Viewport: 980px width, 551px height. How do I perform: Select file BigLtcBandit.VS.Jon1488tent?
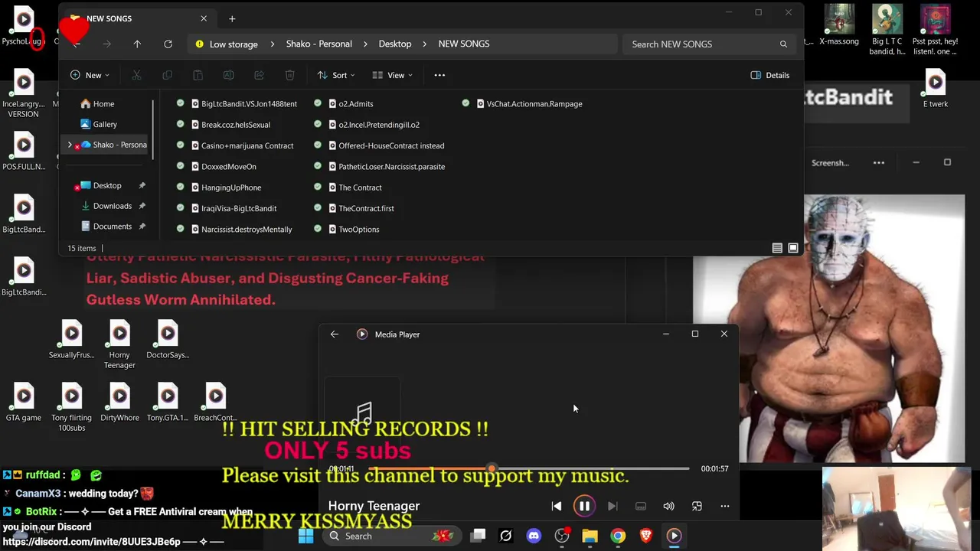249,103
